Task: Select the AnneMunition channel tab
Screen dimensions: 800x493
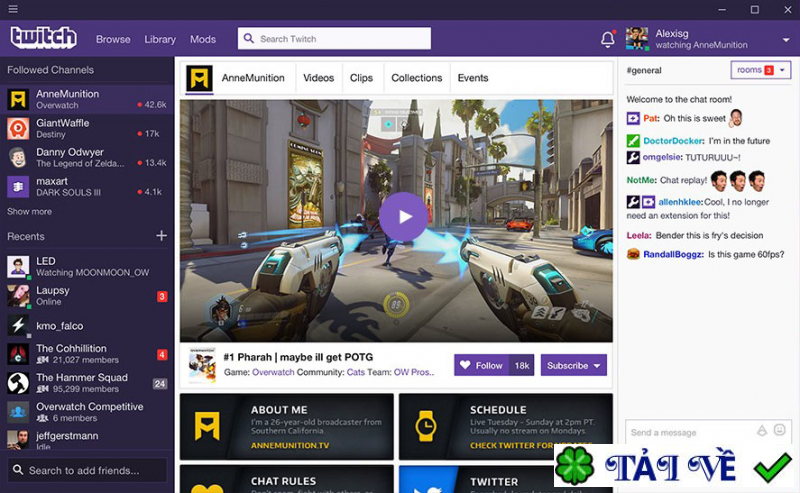Action: coord(253,78)
